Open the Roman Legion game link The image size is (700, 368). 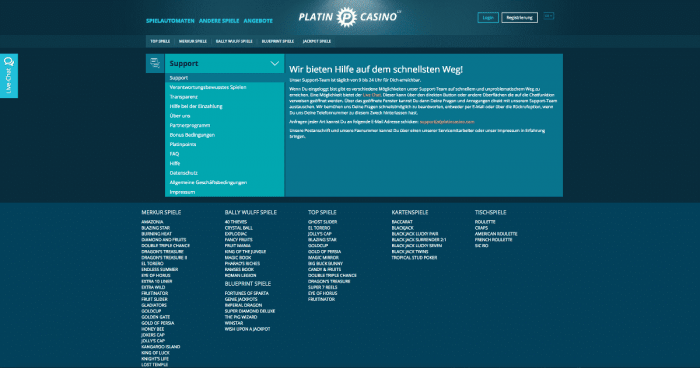tap(240, 276)
